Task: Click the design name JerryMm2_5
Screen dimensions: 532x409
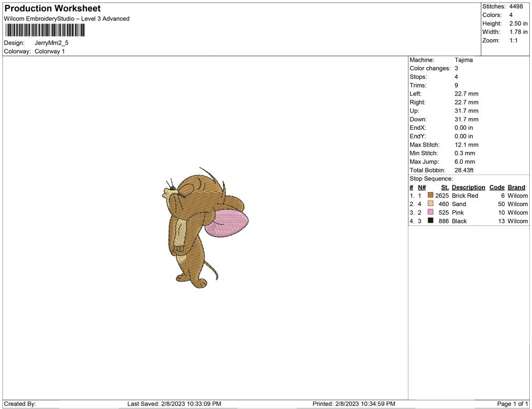Action: tap(52, 43)
